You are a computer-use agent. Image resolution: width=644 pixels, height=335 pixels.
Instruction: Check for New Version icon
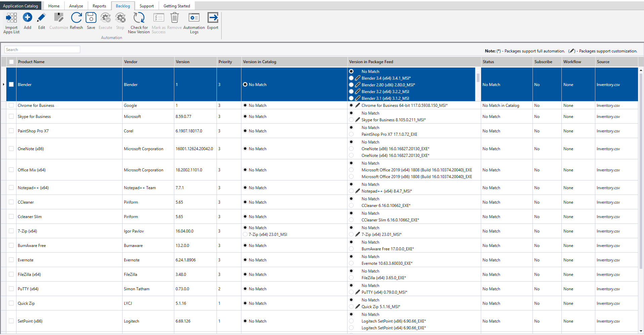pos(139,17)
